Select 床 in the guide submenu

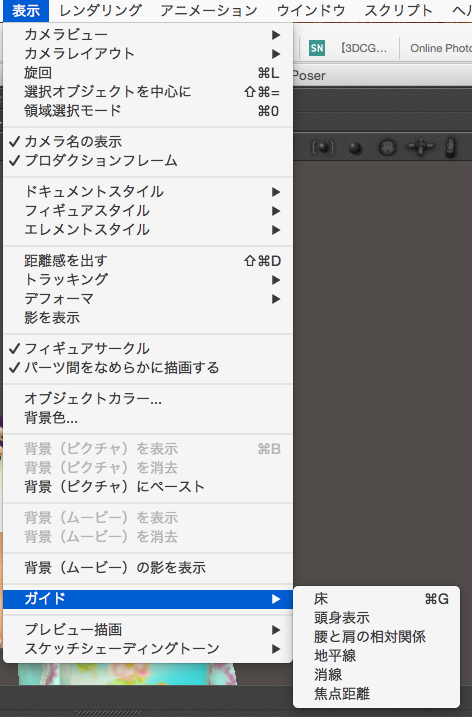[x=376, y=599]
